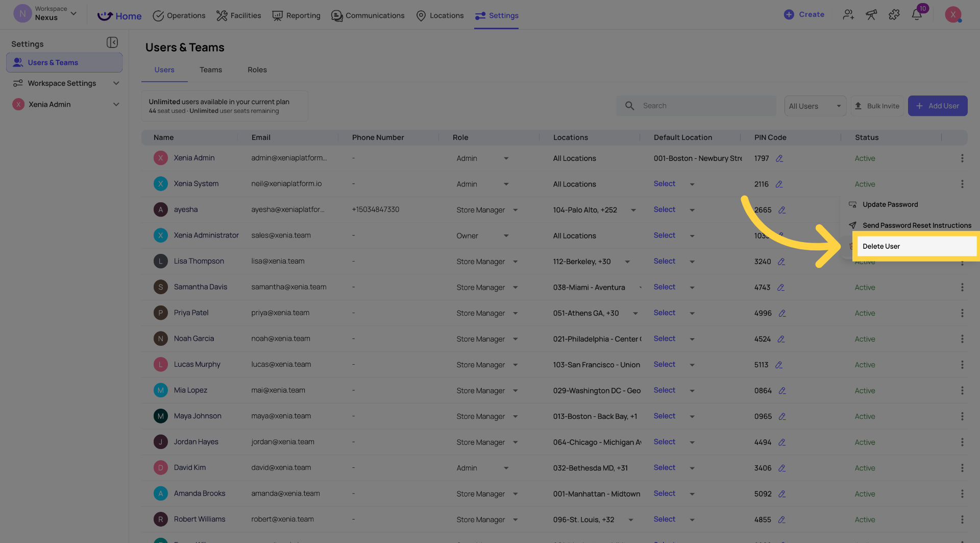Image resolution: width=980 pixels, height=543 pixels.
Task: Open Locations in top navigation
Action: (440, 15)
